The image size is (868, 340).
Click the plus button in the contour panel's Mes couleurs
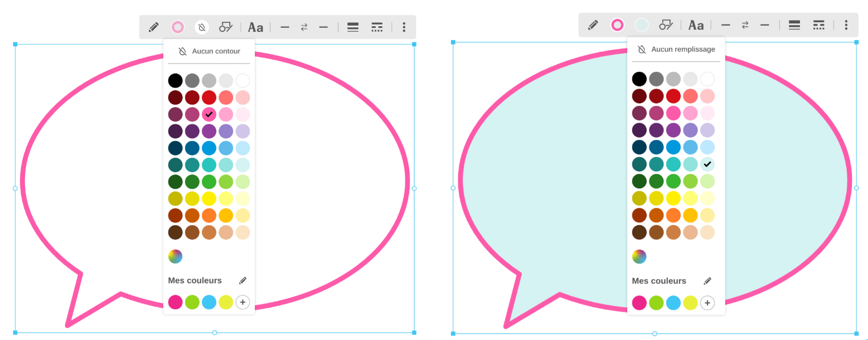(x=243, y=302)
